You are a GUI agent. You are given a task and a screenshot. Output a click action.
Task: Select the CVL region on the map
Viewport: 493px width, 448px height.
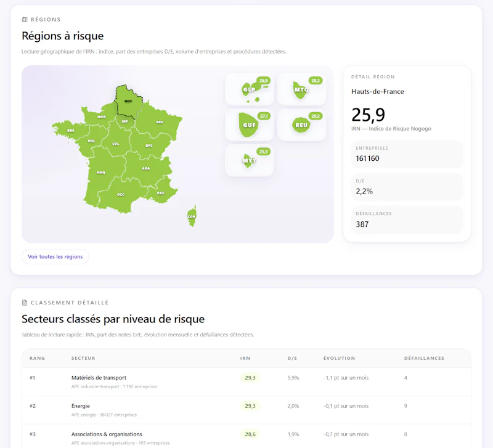(x=116, y=144)
